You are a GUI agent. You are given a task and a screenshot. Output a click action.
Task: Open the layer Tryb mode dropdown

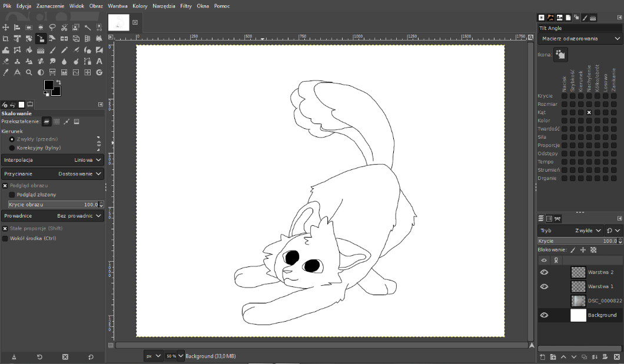pyautogui.click(x=588, y=231)
